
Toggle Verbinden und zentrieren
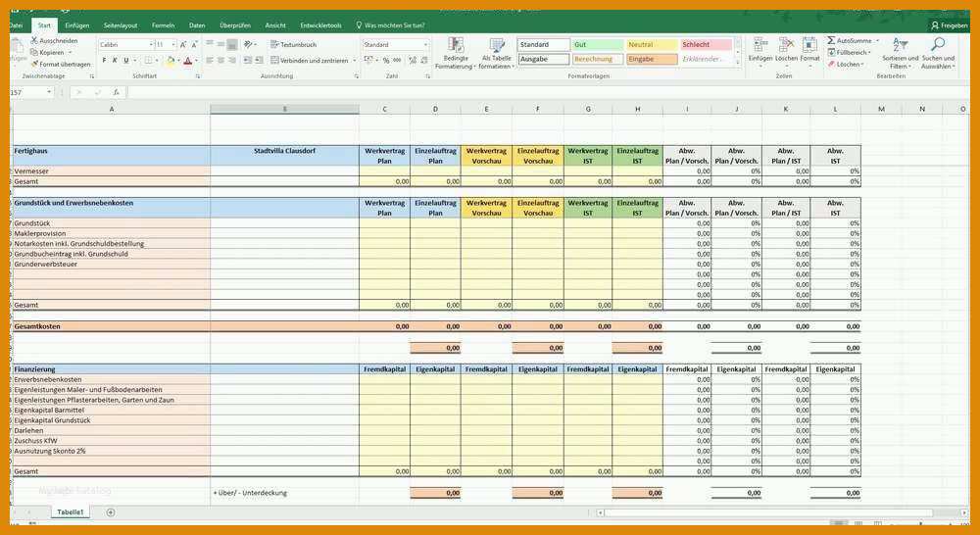click(310, 61)
